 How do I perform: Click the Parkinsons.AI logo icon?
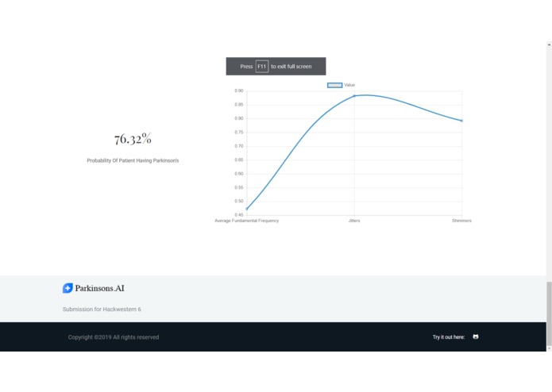(x=68, y=288)
